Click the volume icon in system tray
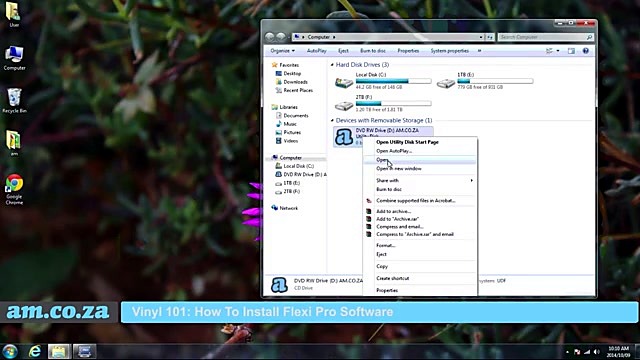This screenshot has height=360, width=640. (597, 352)
